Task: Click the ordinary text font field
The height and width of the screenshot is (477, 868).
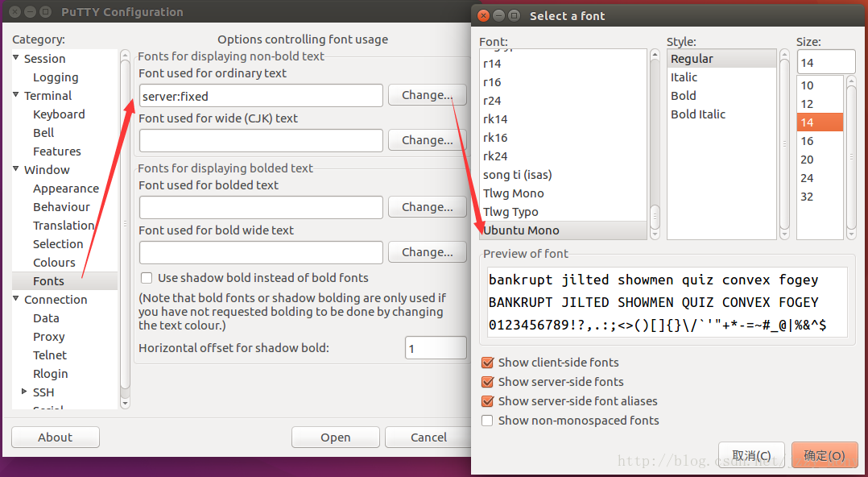Action: pos(261,95)
